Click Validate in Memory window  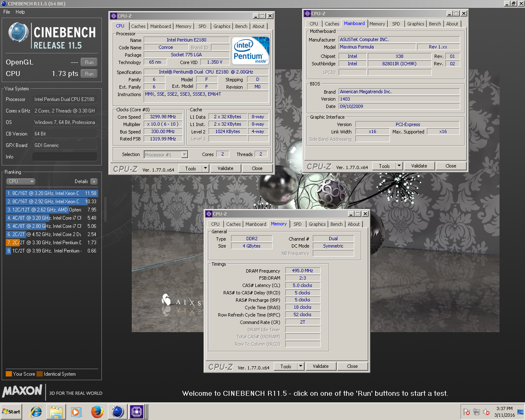(x=321, y=366)
